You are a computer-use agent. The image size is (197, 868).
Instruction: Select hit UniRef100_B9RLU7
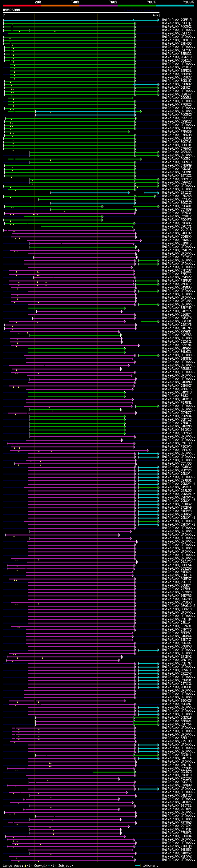[x=177, y=81]
